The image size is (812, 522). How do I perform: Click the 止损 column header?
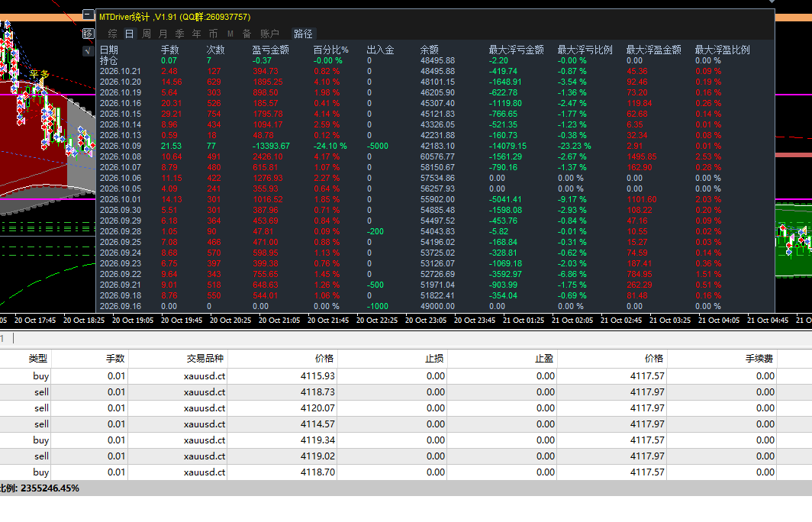click(434, 359)
